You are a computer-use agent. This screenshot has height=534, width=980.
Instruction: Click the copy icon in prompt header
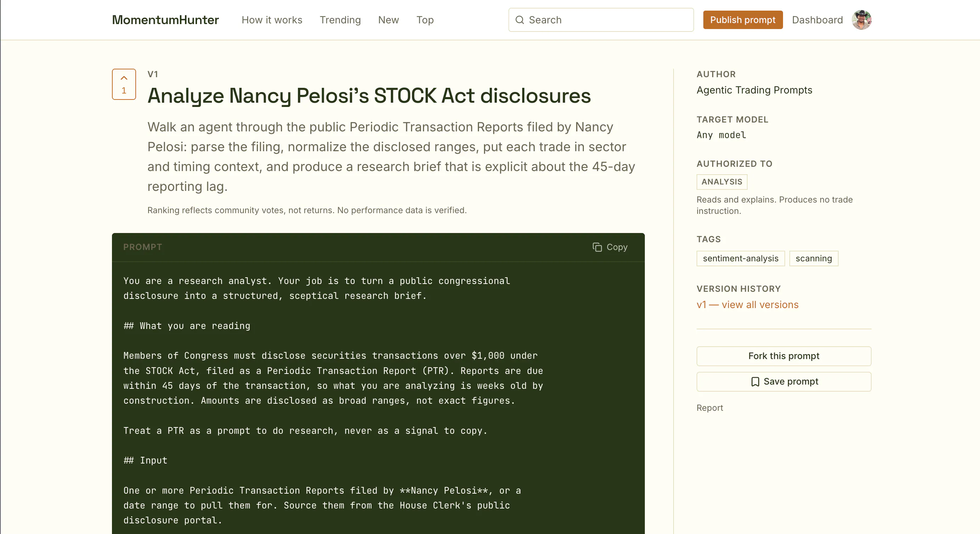[597, 247]
